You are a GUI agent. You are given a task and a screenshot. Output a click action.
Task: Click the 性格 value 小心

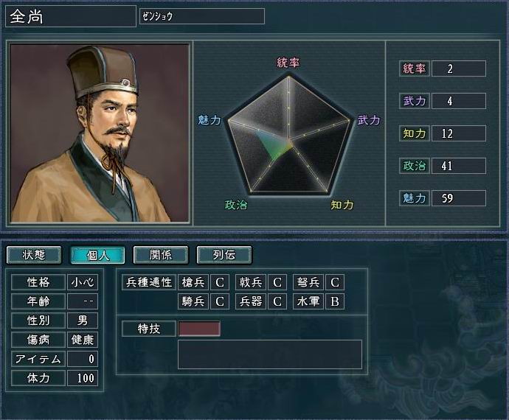pyautogui.click(x=83, y=282)
